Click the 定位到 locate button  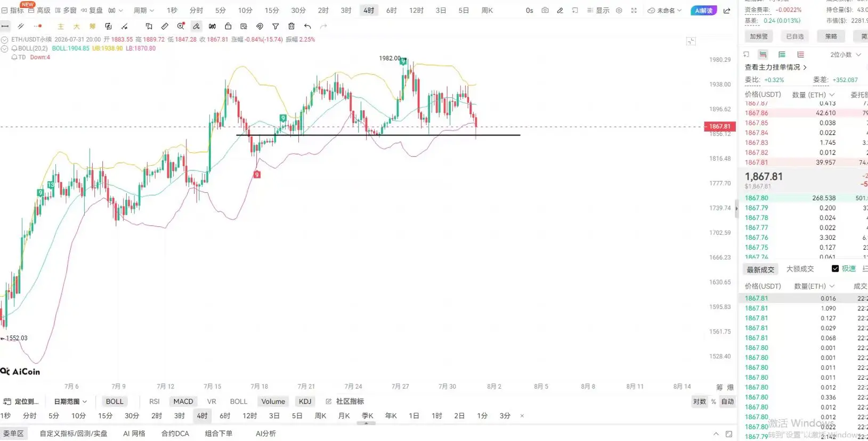22,402
